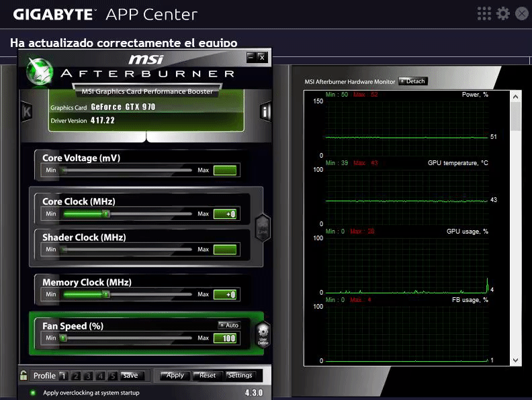Click the driver version 417.22 text

tap(103, 120)
